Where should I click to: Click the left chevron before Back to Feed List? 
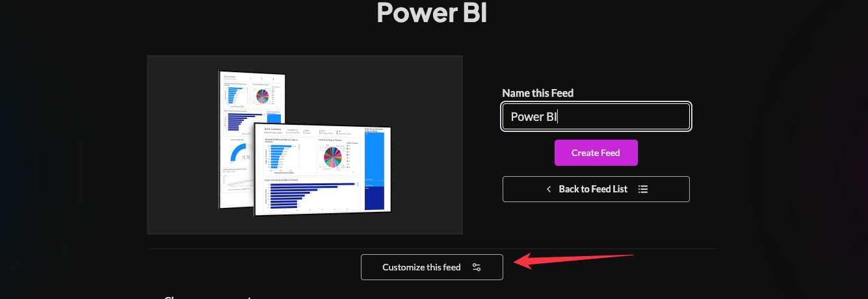[549, 189]
